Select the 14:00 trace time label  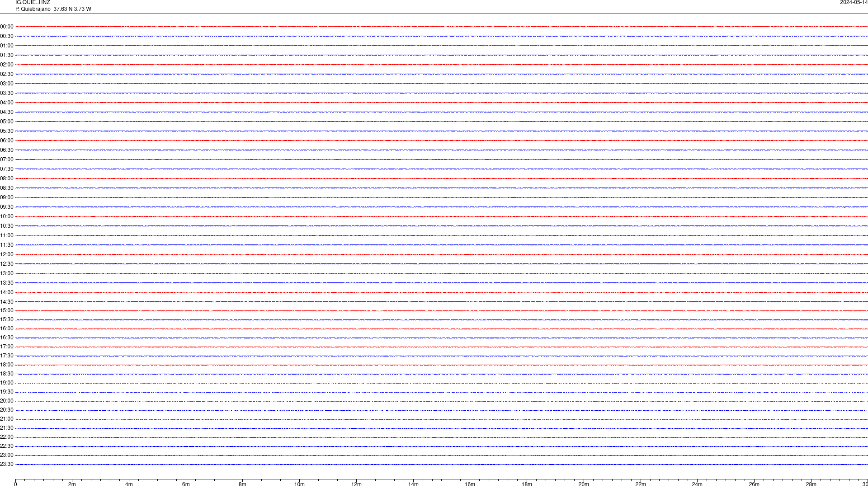(x=7, y=292)
